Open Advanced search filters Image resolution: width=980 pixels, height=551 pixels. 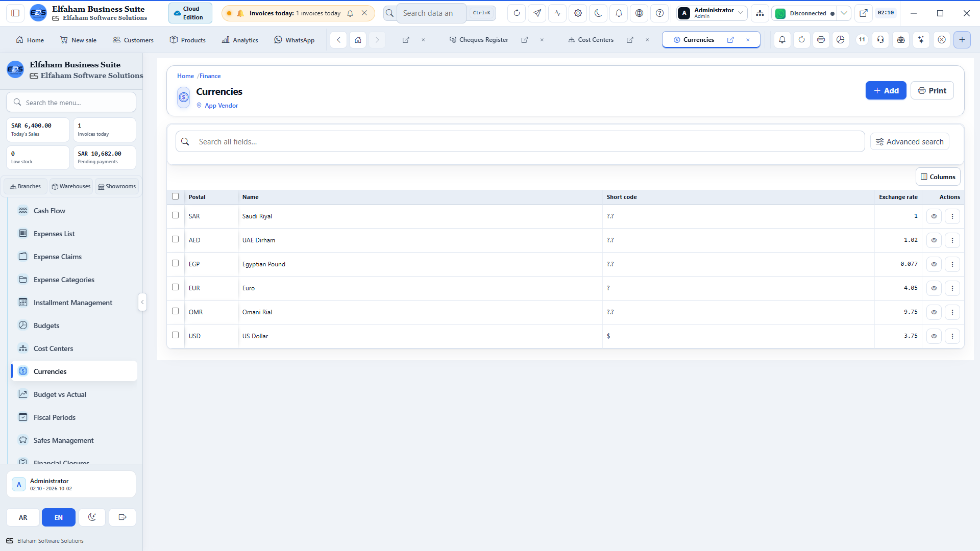(910, 142)
